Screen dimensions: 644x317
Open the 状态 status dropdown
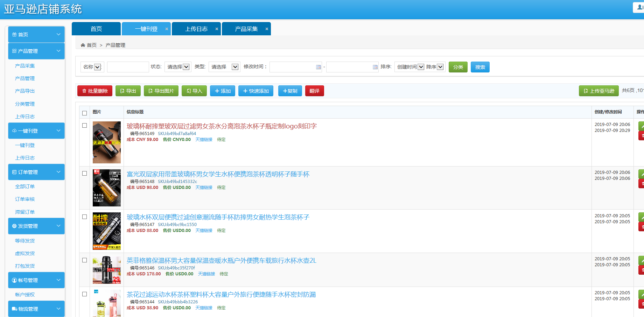click(178, 67)
